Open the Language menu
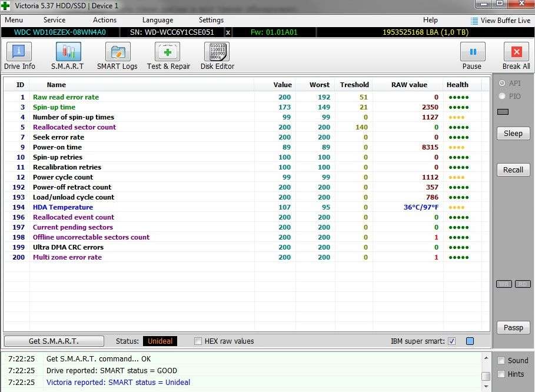The height and width of the screenshot is (392, 535). coord(158,20)
